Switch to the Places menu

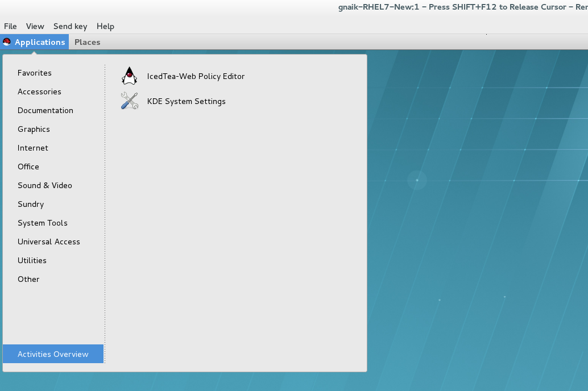[x=88, y=41]
